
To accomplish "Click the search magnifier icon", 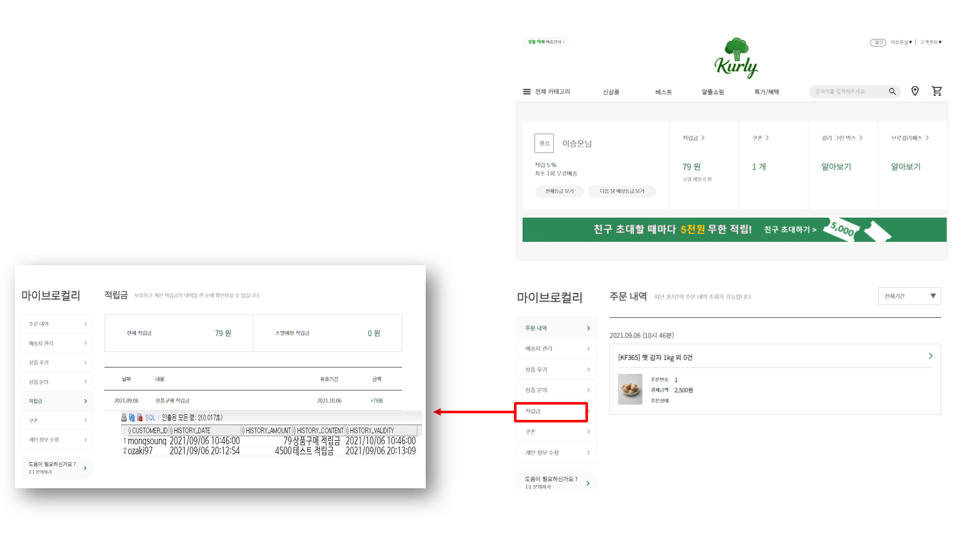I will (892, 91).
